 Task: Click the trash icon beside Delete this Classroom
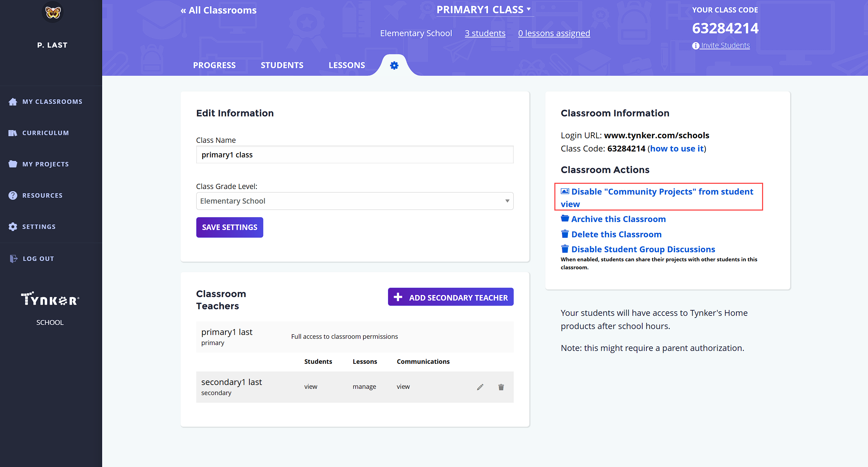tap(565, 234)
